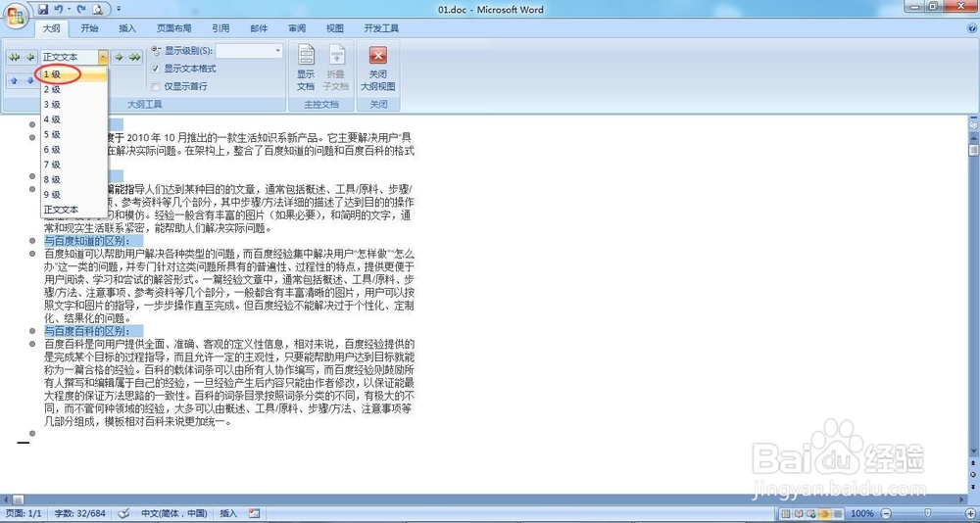Switch to Print Layout view icon

click(786, 513)
